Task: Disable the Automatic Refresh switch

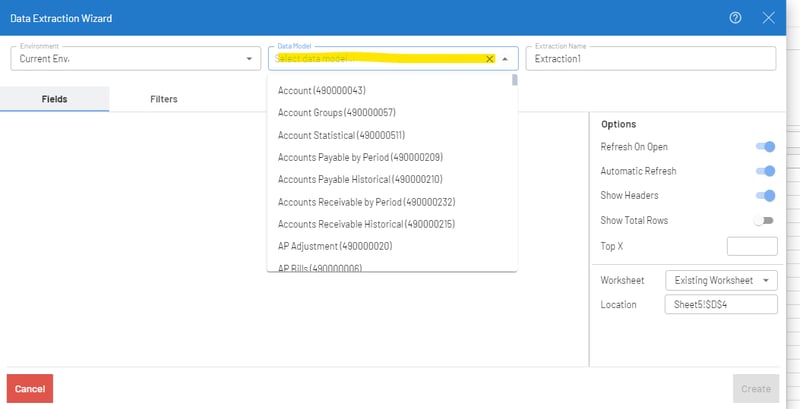Action: (765, 171)
